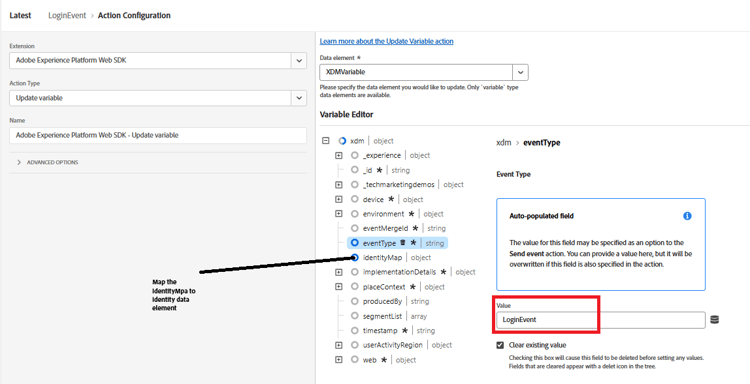This screenshot has height=384, width=750.
Task: Click the Value input field containing LoginEvent
Action: coord(600,320)
